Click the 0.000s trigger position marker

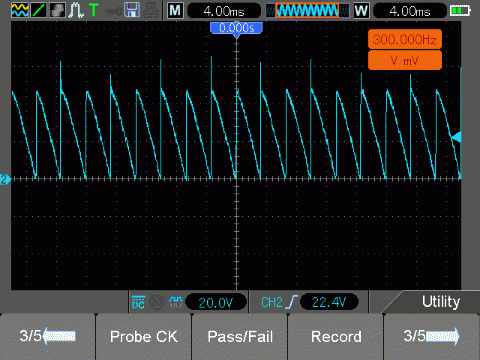[236, 28]
